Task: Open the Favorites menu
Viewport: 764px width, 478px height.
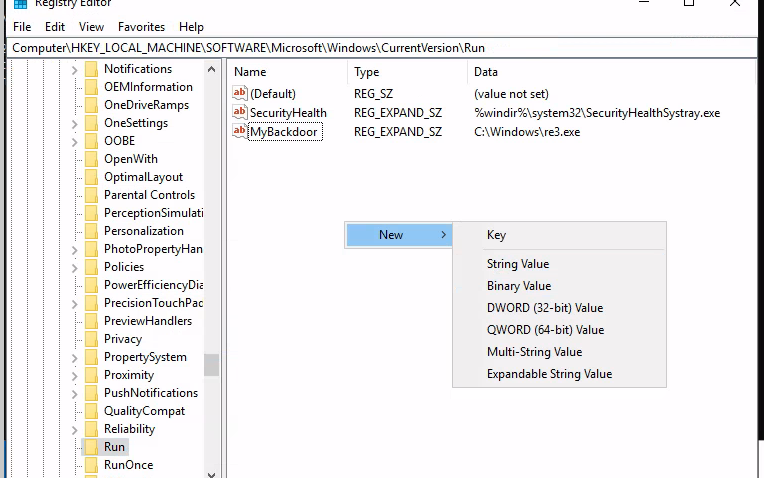Action: (141, 27)
